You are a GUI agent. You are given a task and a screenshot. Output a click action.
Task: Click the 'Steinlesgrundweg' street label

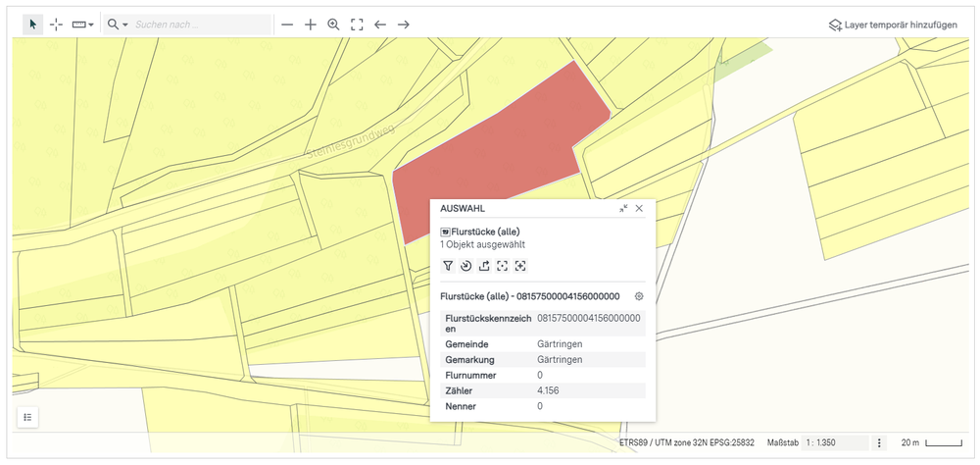351,143
